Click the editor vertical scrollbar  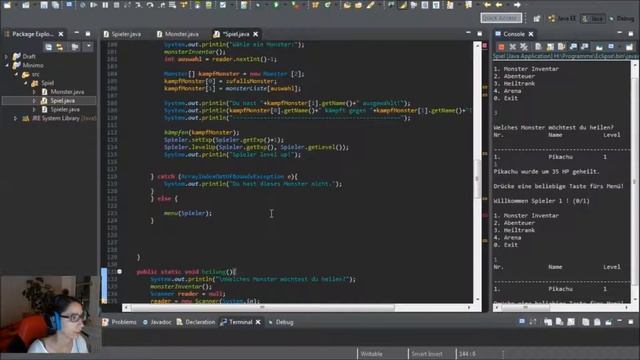(x=477, y=171)
